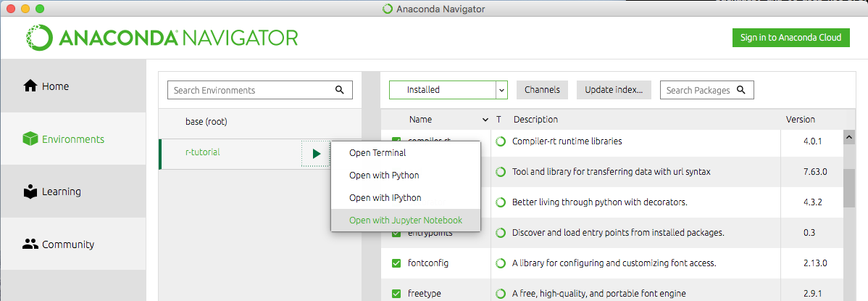Screen dimensions: 868x301
Task: Click the Community people icon
Action: (x=30, y=244)
